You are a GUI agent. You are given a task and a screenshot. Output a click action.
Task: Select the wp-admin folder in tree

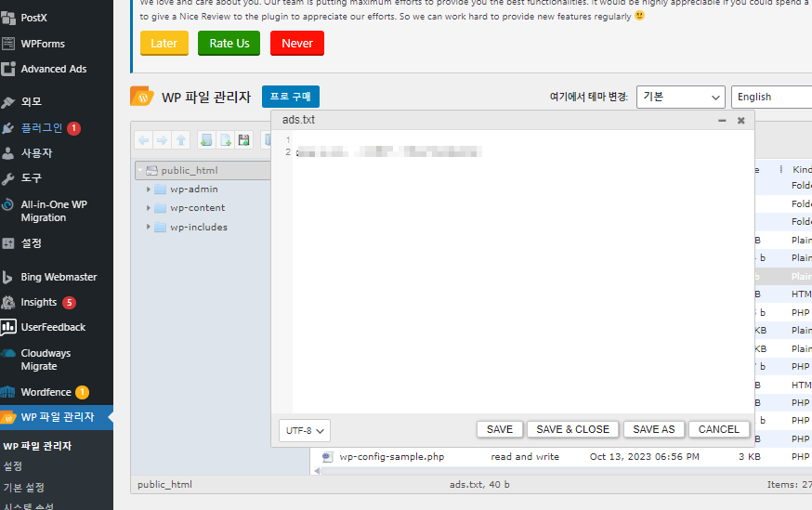click(193, 190)
